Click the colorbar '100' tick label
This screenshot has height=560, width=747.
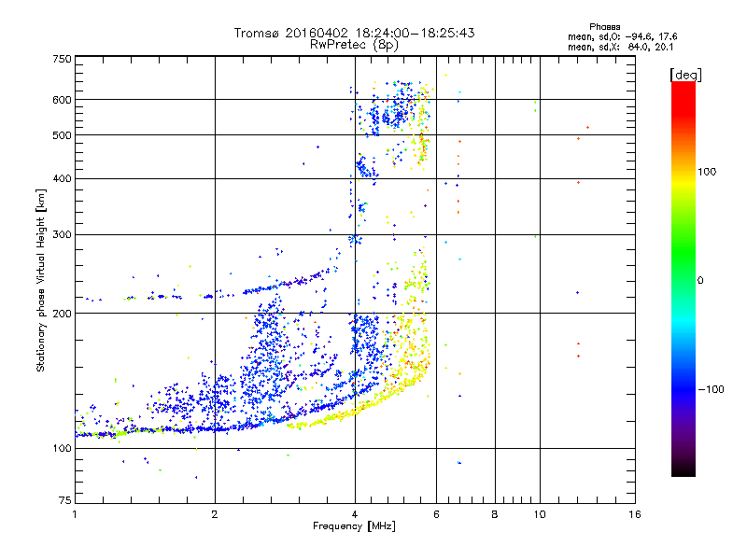[707, 172]
